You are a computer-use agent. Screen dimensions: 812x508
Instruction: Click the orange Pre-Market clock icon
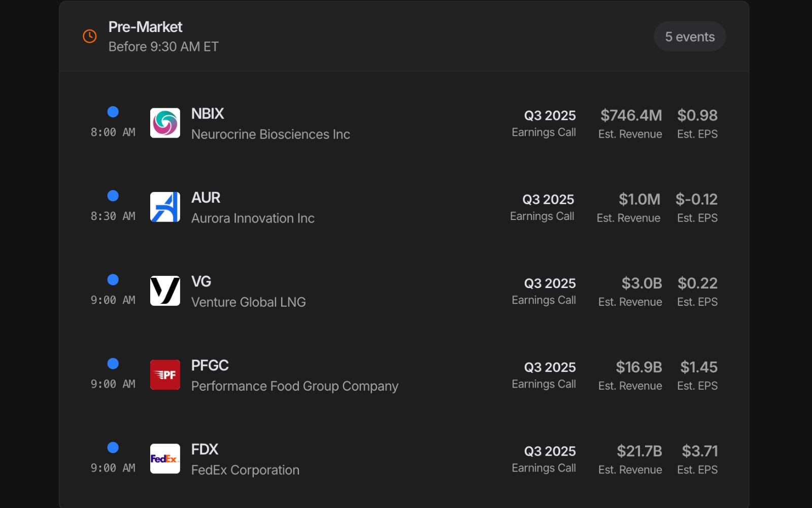(x=90, y=36)
